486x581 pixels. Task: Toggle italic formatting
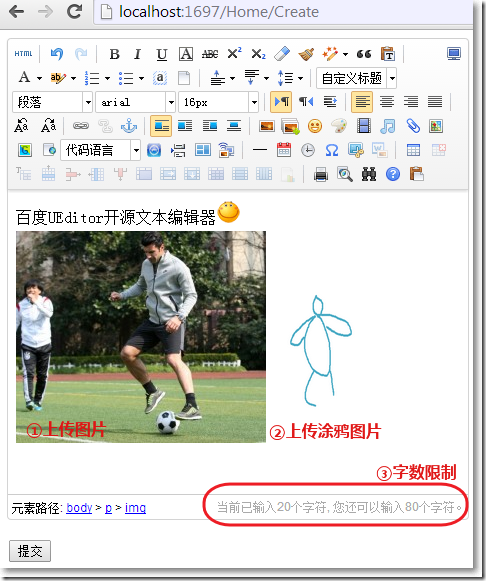(137, 54)
